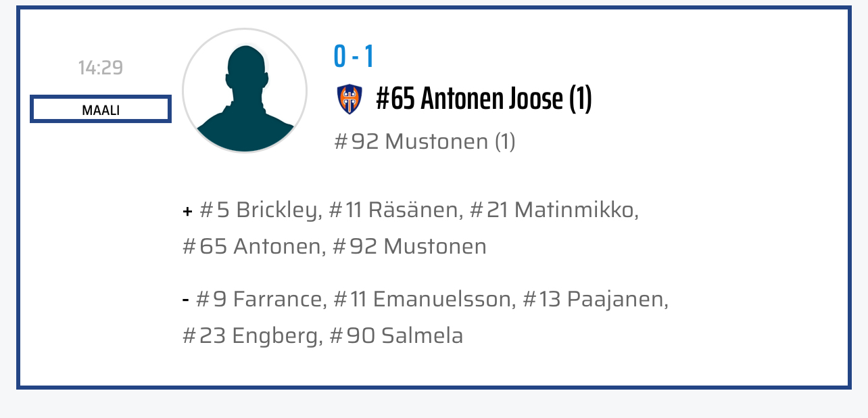Select the MAALI event label

(101, 110)
